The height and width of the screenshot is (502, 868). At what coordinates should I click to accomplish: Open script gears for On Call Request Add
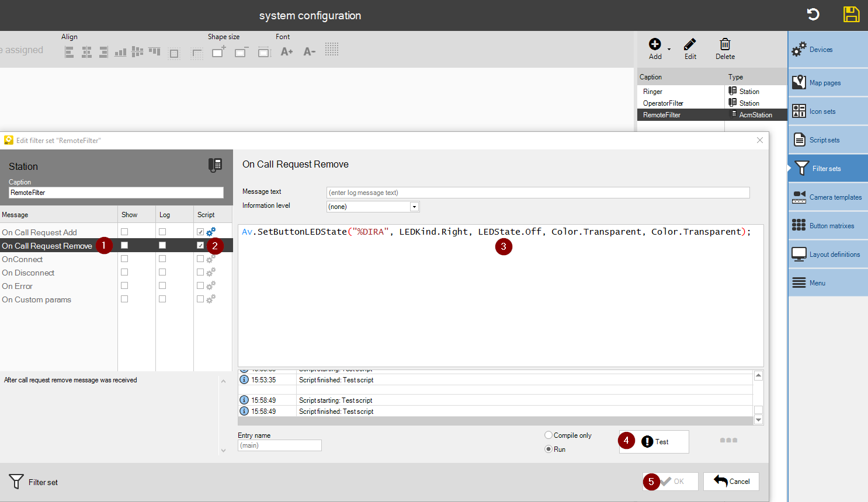coord(211,232)
